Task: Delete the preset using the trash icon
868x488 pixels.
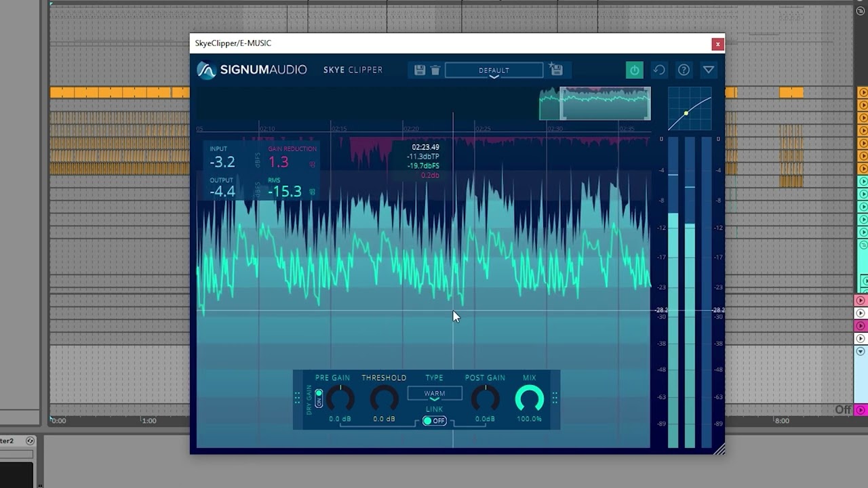Action: coord(435,70)
